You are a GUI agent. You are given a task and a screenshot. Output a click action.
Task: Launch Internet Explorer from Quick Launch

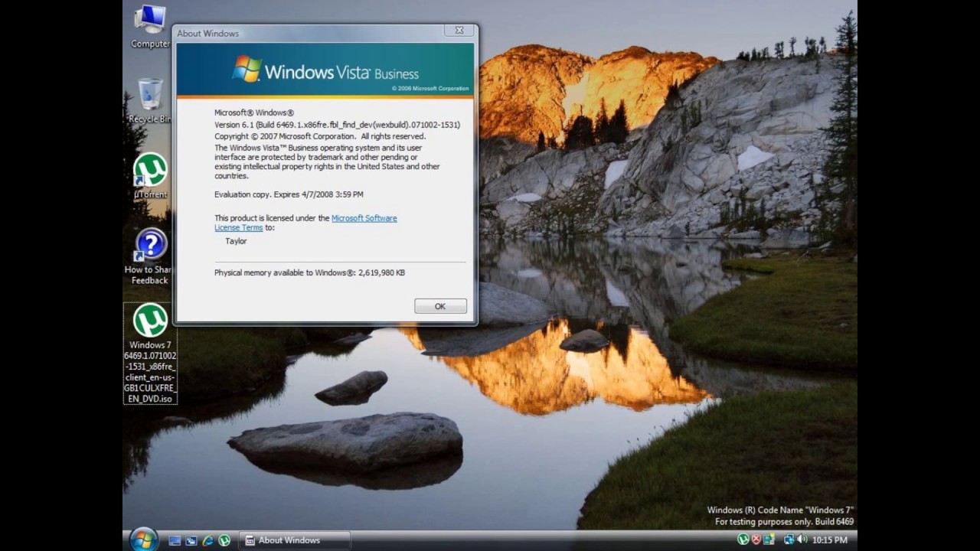(x=207, y=540)
